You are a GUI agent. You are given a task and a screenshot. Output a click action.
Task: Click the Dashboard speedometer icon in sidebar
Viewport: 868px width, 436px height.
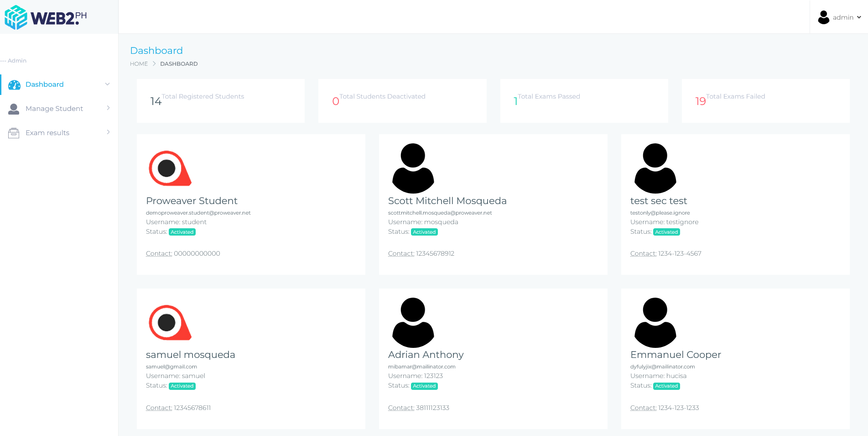[15, 84]
